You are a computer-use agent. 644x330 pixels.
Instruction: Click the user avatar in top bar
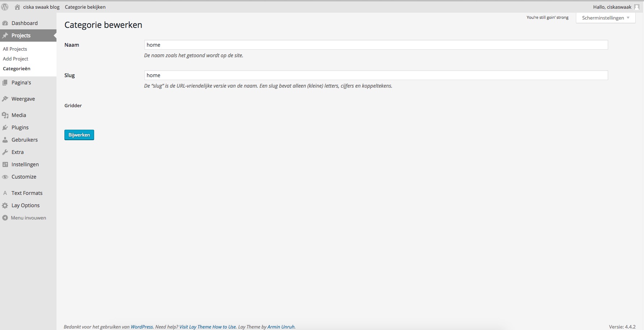click(636, 7)
